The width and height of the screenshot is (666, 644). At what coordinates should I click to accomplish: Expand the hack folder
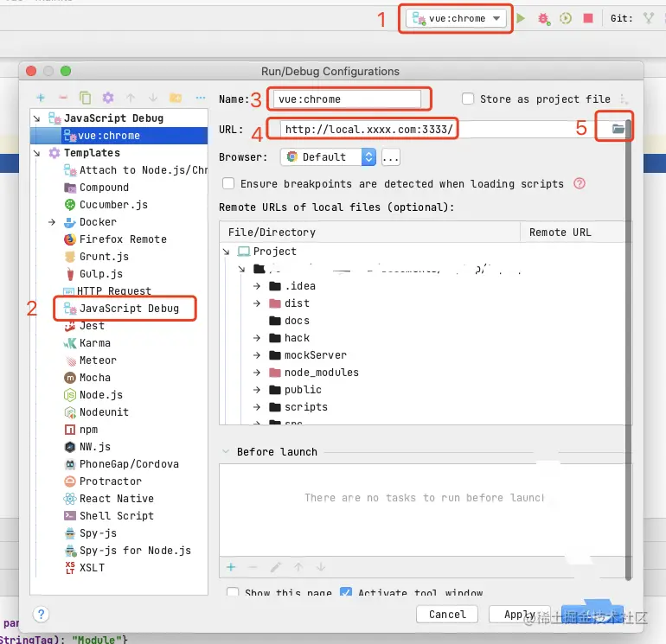point(257,338)
